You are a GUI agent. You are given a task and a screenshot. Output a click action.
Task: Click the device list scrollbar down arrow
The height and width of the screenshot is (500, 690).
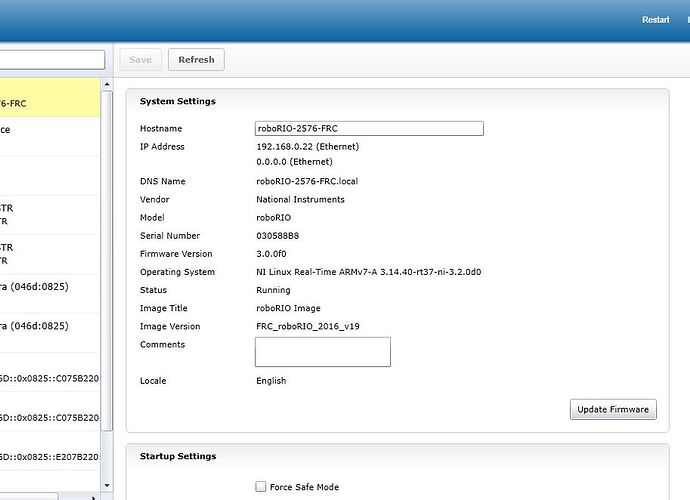[x=107, y=485]
